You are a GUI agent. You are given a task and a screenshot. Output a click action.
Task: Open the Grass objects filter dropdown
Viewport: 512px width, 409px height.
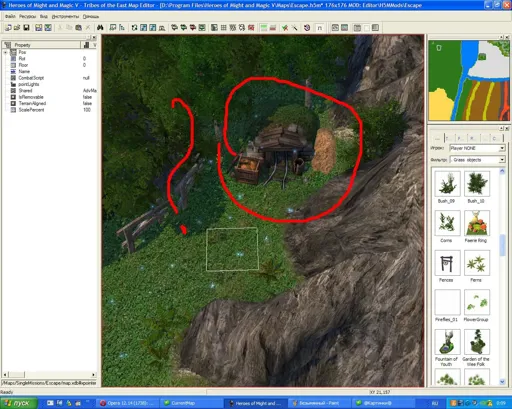click(477, 160)
